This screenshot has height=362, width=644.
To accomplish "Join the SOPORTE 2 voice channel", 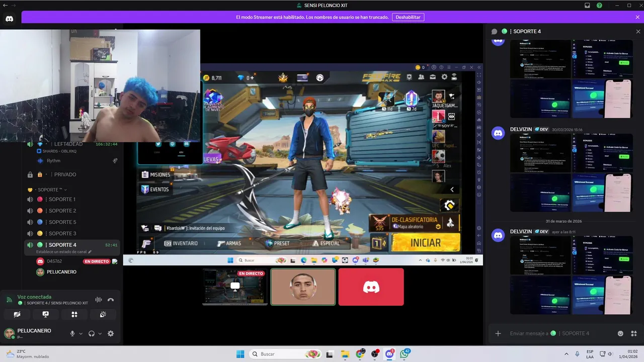I will tap(72, 211).
